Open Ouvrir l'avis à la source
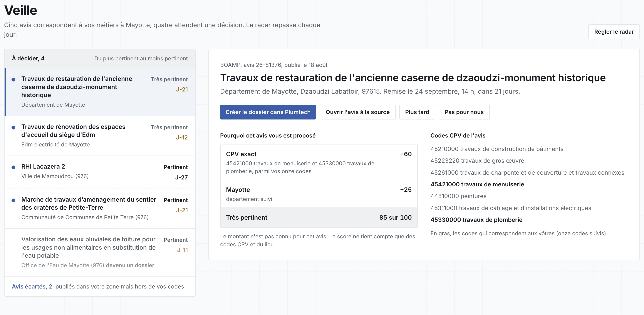 point(357,112)
